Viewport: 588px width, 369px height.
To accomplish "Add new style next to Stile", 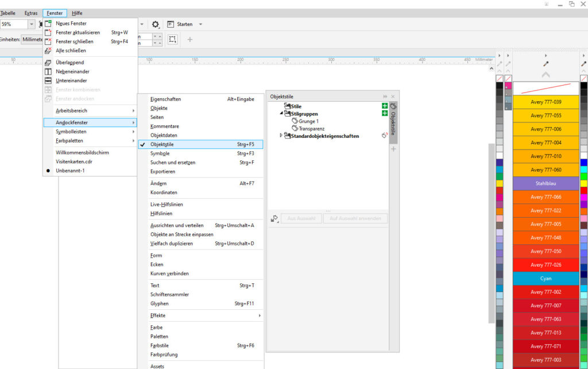I will click(x=384, y=106).
